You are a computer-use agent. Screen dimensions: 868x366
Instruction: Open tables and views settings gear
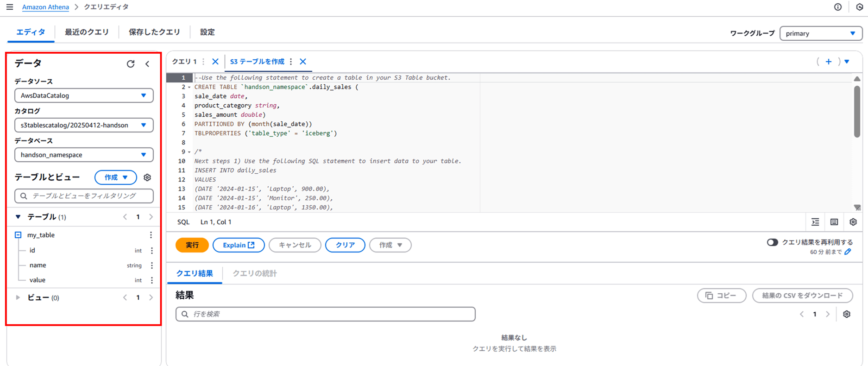[147, 177]
